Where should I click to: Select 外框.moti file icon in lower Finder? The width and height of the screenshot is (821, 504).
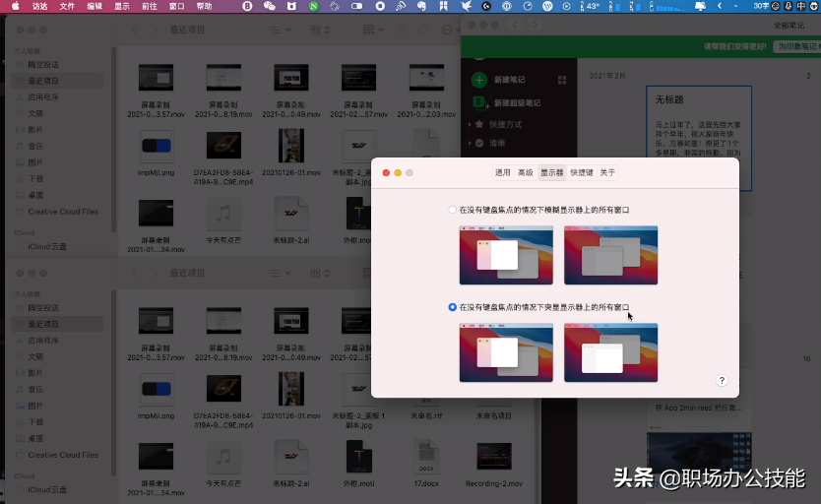point(358,457)
